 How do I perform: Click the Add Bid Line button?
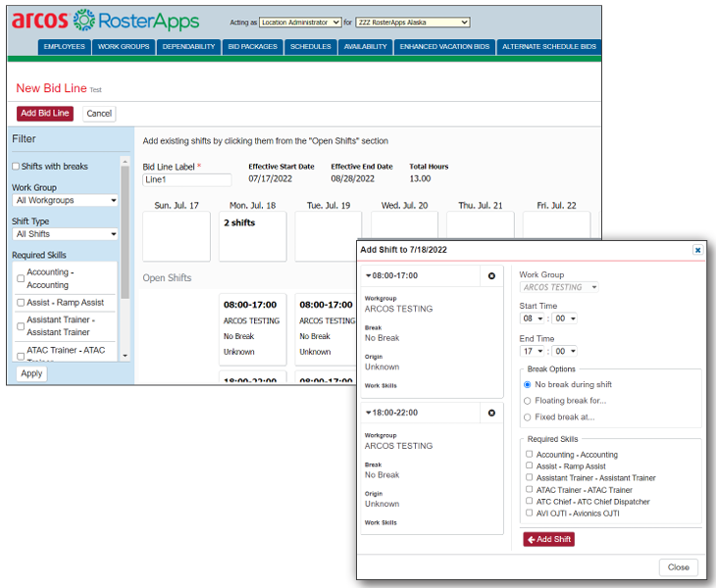45,113
